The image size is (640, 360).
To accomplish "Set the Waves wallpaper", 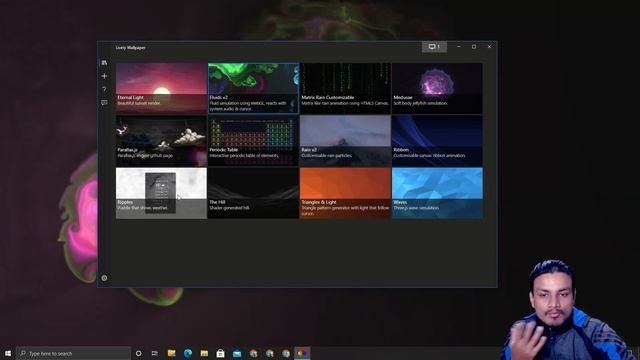I will point(437,193).
